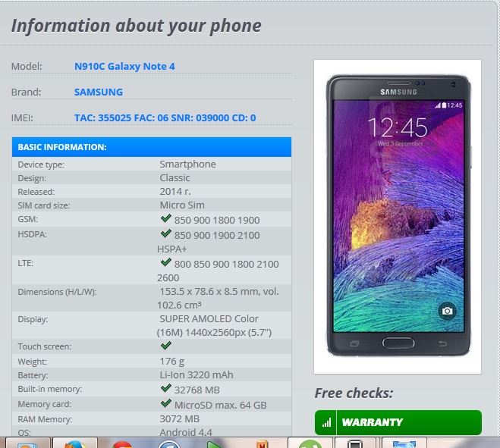Click the 'SIM card size:' label
The image size is (500, 448).
coord(44,206)
